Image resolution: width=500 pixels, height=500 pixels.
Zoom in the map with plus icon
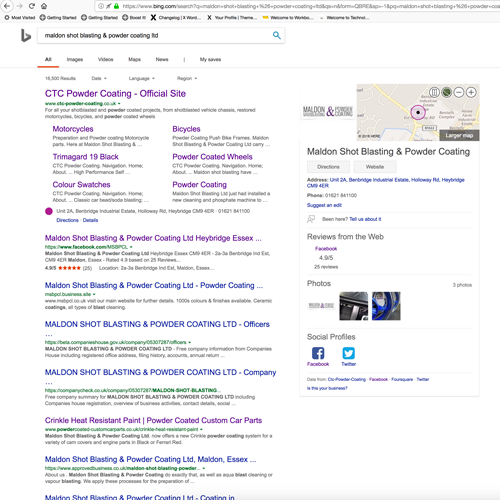(471, 92)
